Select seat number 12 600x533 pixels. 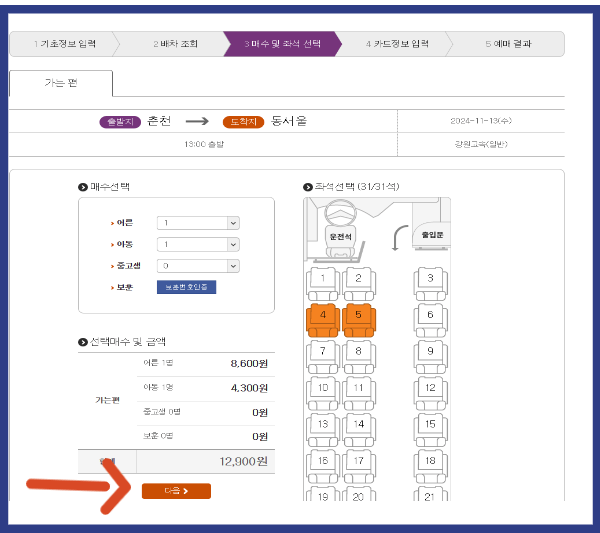pyautogui.click(x=430, y=393)
